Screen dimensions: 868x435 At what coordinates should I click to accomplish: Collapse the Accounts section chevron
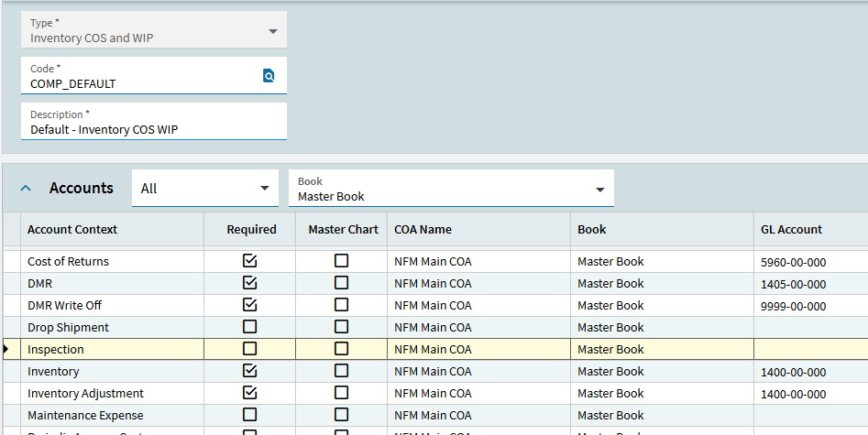(x=26, y=188)
